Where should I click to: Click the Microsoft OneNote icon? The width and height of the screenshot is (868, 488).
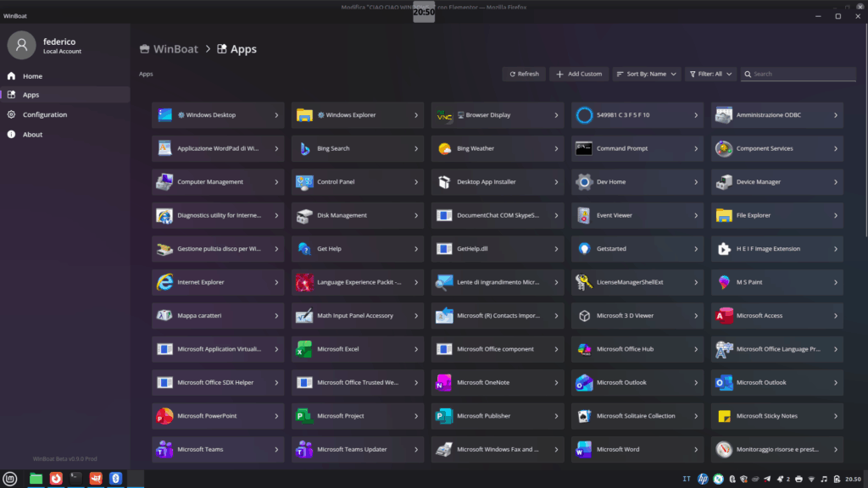pyautogui.click(x=443, y=382)
